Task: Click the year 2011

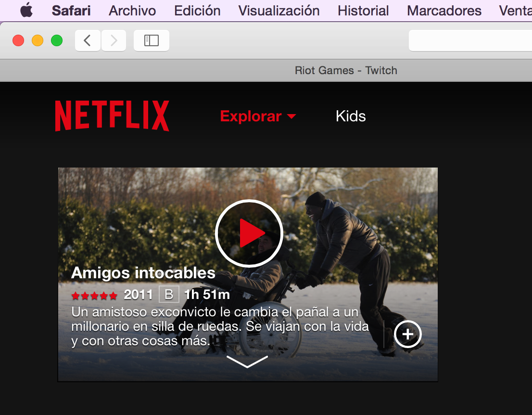Action: (x=138, y=295)
